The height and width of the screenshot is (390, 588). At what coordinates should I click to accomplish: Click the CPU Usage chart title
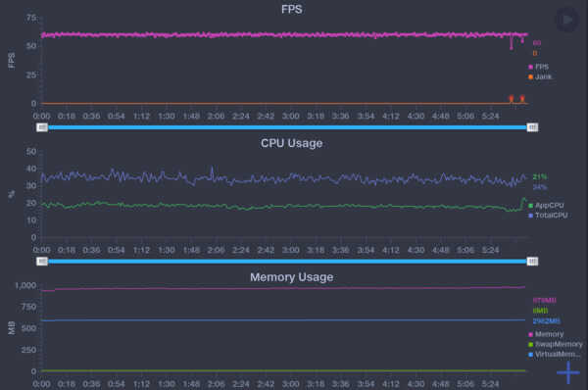click(292, 143)
